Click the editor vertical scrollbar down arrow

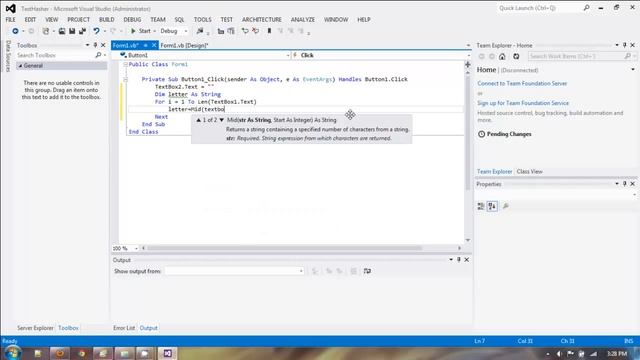coord(468,240)
